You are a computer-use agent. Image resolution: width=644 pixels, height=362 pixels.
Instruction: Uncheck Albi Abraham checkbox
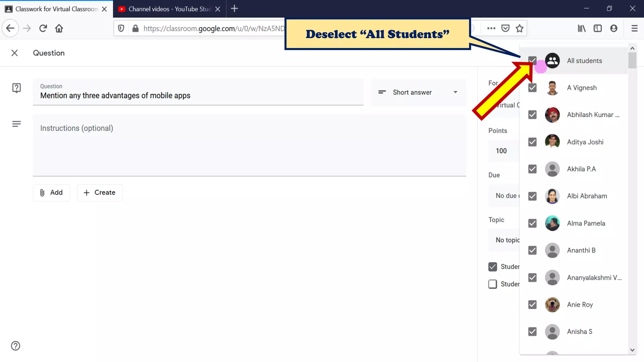click(x=532, y=196)
